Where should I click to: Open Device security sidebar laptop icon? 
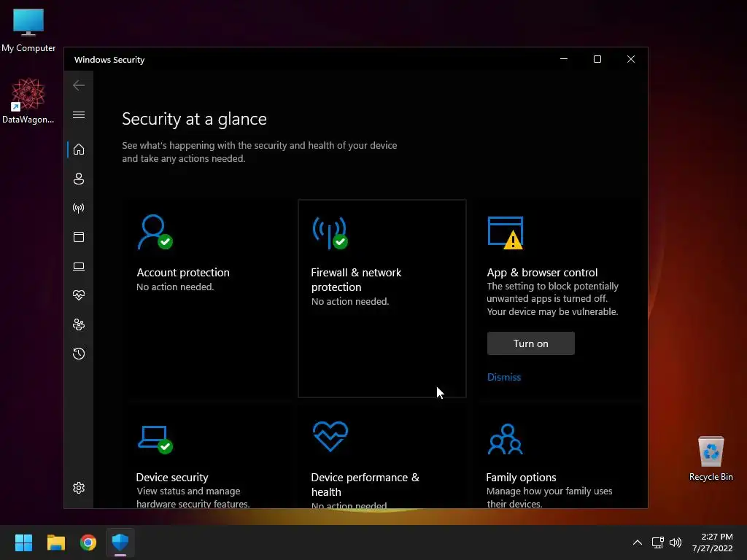pos(79,266)
